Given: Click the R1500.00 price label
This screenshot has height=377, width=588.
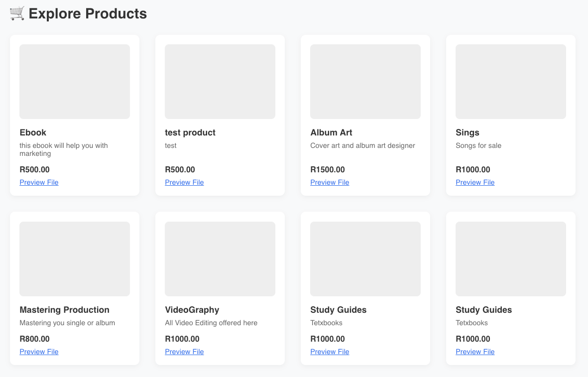Looking at the screenshot, I should (328, 169).
